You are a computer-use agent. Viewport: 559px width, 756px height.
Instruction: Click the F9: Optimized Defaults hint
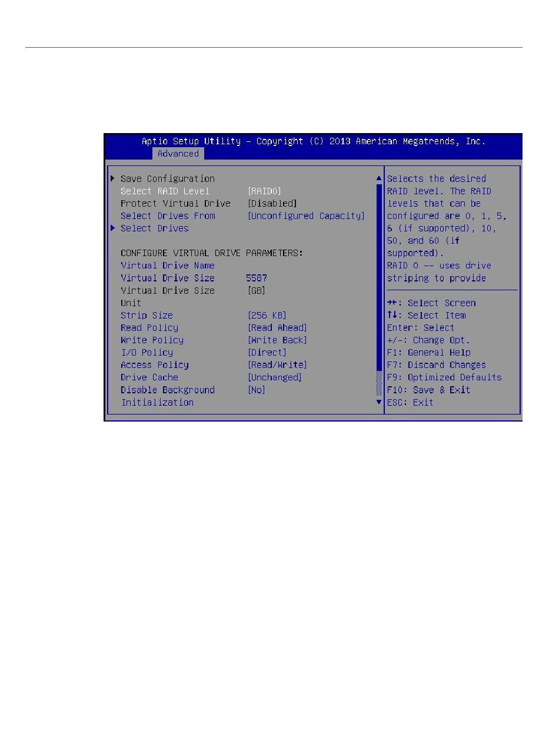point(444,377)
